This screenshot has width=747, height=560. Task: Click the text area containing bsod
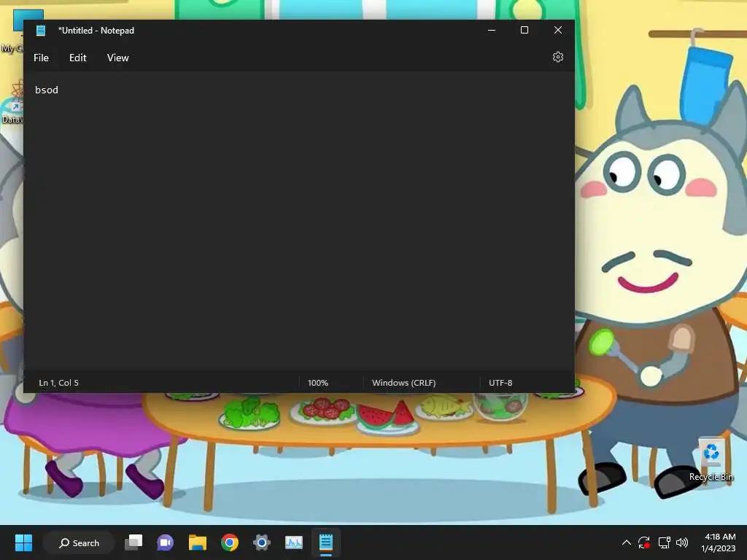(298, 222)
